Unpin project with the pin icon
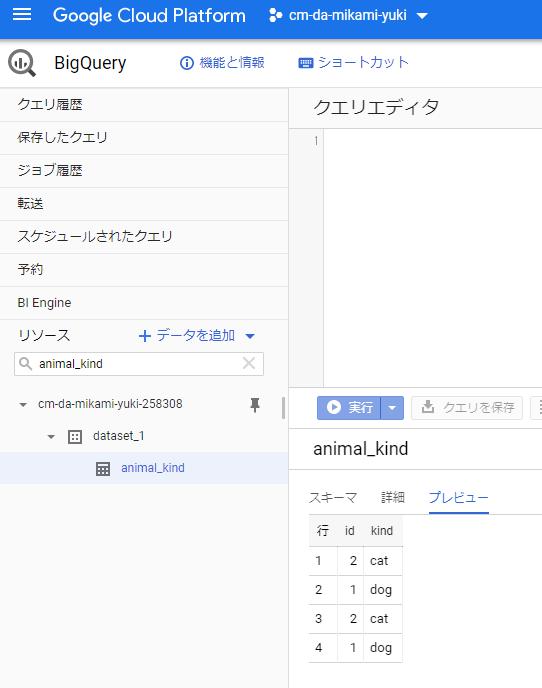 tap(255, 405)
